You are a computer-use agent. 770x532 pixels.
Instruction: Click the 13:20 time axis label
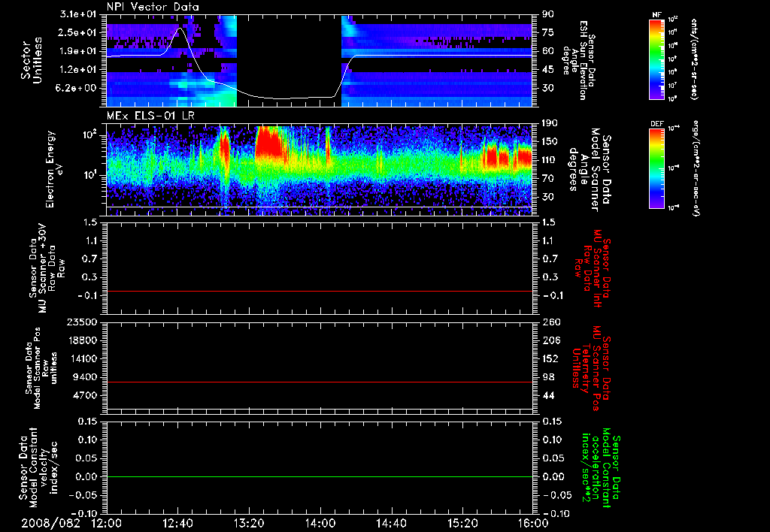point(249,523)
